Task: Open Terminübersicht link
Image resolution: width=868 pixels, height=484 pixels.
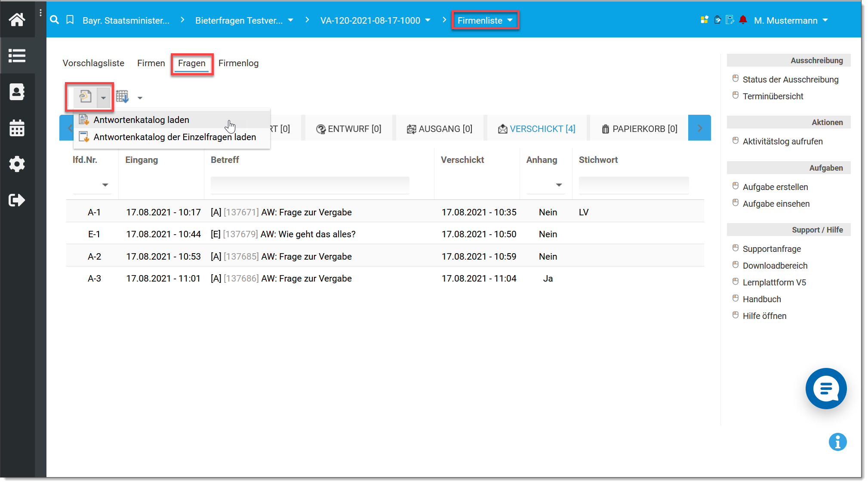Action: pyautogui.click(x=773, y=96)
